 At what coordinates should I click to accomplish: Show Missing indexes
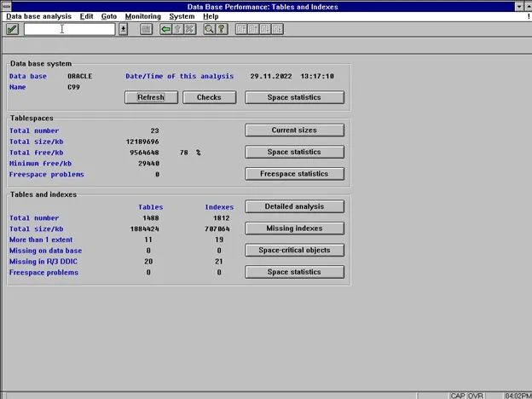point(294,228)
